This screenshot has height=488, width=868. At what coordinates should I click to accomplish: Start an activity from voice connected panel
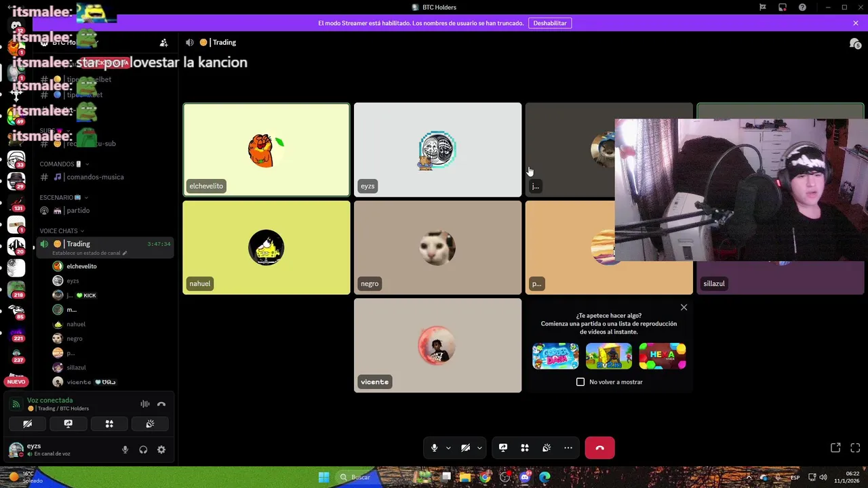tap(109, 424)
